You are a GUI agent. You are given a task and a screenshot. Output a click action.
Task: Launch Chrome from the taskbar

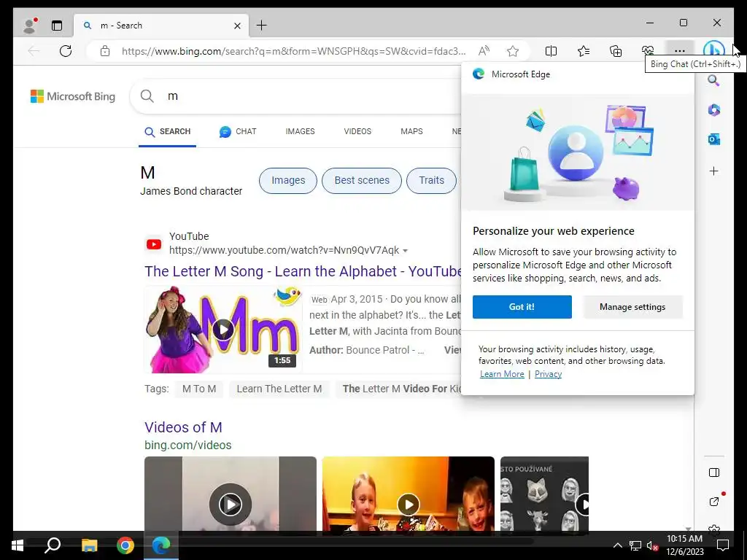(x=125, y=545)
